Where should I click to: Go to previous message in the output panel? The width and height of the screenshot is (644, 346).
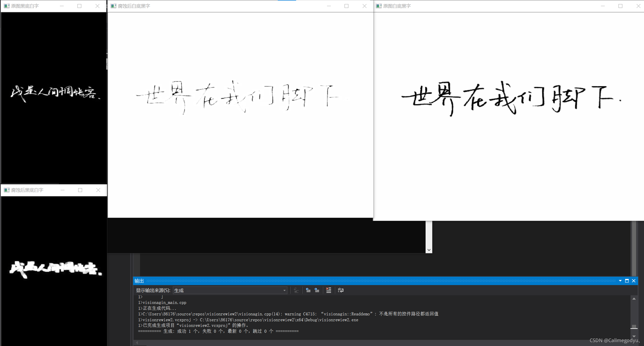point(308,290)
